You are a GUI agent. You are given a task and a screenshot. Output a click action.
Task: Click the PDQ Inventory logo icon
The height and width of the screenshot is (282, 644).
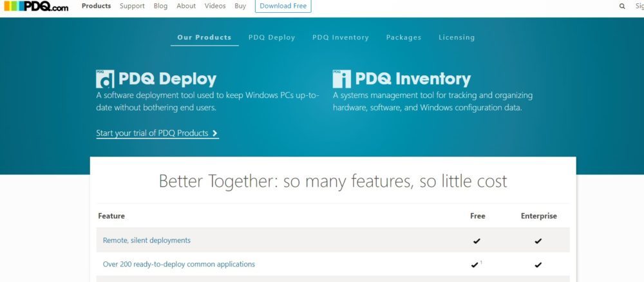342,79
